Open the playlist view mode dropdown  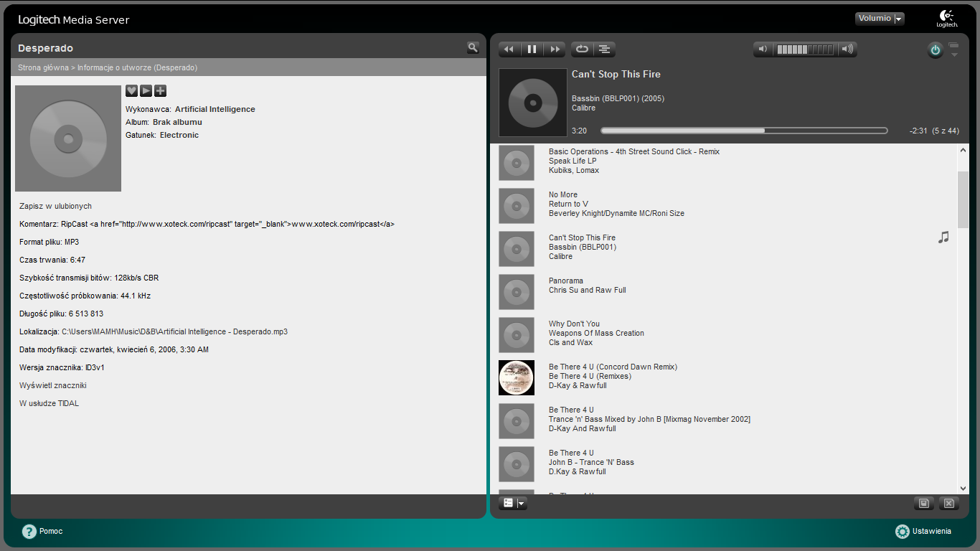click(513, 504)
